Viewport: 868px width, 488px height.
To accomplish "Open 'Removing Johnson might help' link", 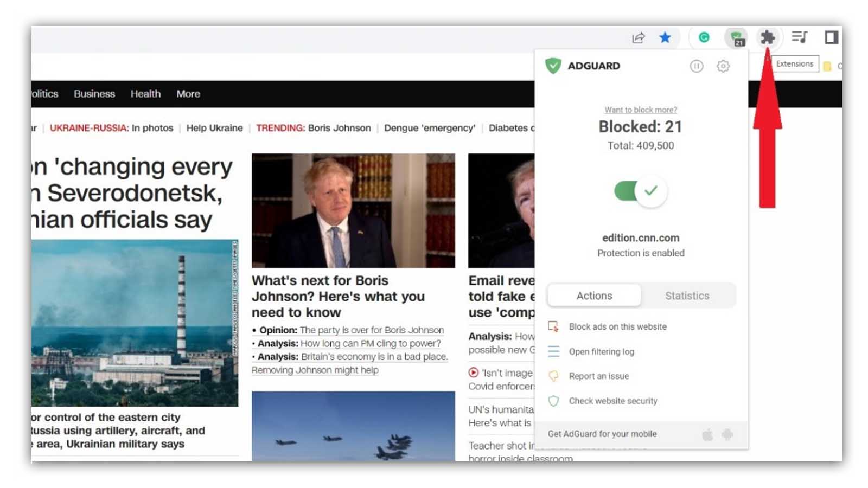I will [315, 370].
